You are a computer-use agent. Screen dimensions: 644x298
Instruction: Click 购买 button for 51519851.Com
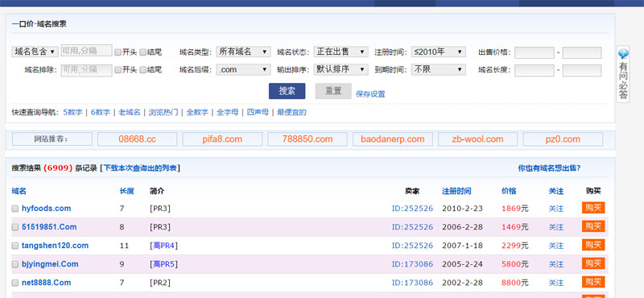[x=593, y=226]
